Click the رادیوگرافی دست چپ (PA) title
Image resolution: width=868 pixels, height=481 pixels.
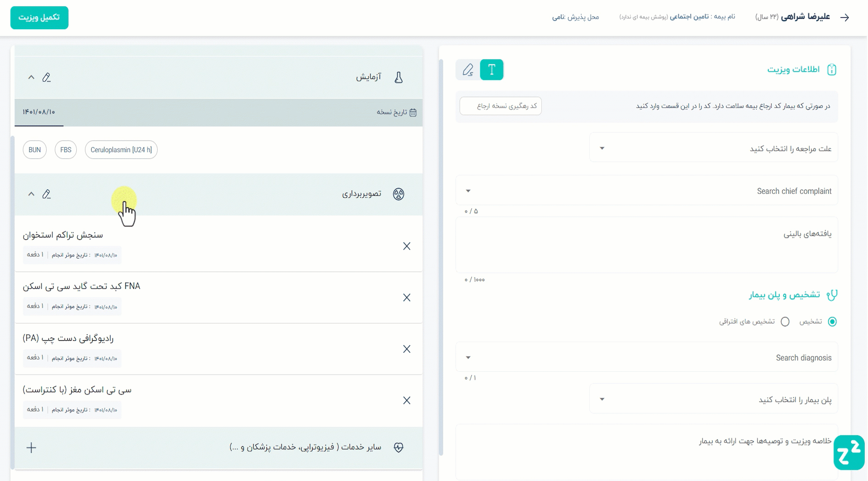coord(68,338)
